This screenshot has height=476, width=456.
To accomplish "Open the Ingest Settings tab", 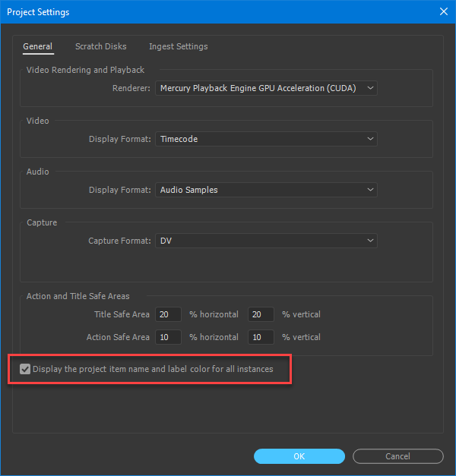I will (178, 46).
